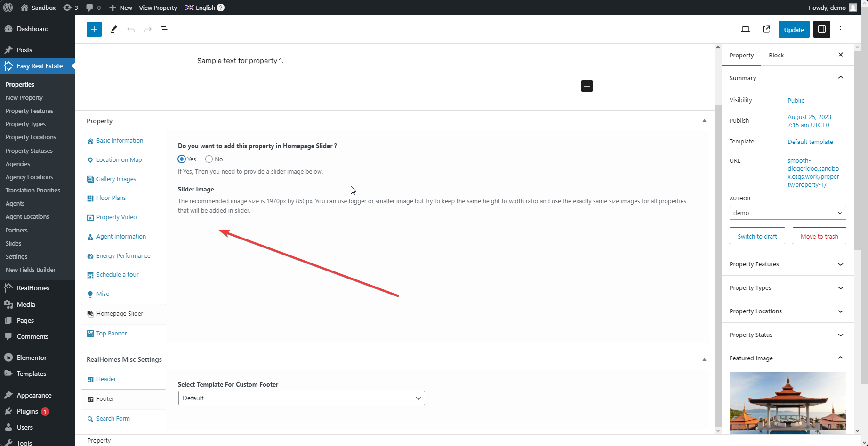Click Move to trash button
This screenshot has width=868, height=446.
pos(819,236)
